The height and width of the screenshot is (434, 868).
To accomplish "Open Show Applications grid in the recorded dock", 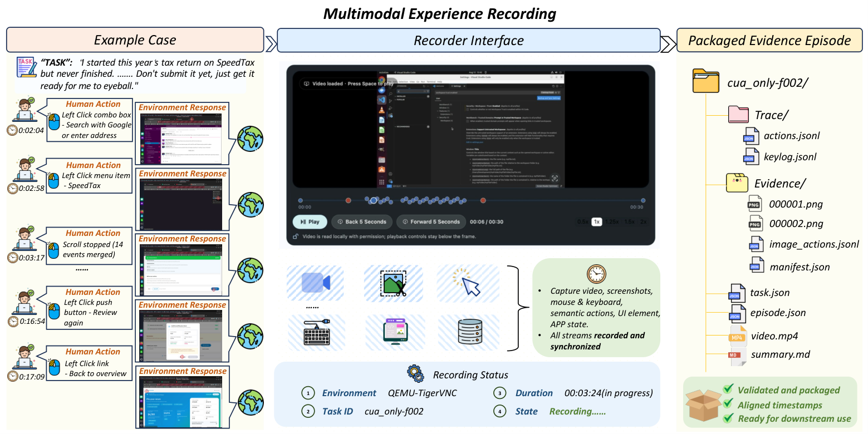I will (x=382, y=182).
